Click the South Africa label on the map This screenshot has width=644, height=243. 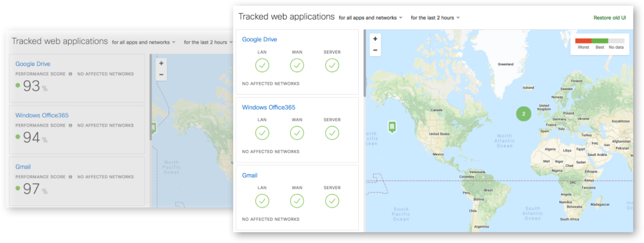pyautogui.click(x=569, y=219)
